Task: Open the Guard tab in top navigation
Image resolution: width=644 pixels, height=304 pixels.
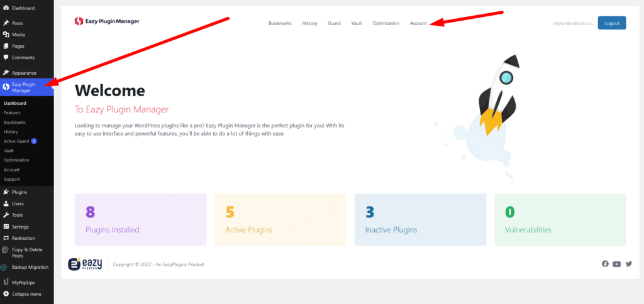Action: [334, 23]
